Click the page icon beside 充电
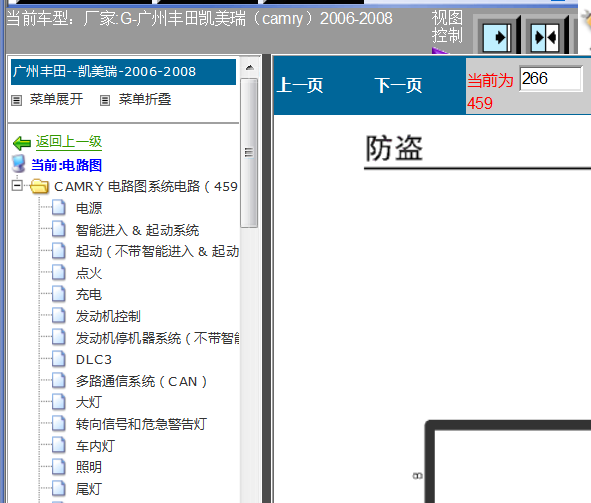 [58, 294]
